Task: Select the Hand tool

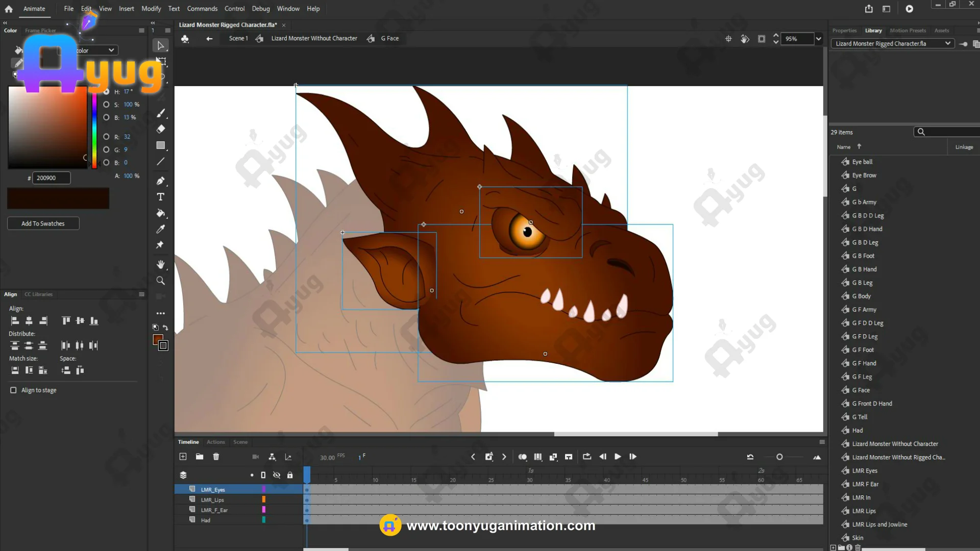Action: [160, 264]
